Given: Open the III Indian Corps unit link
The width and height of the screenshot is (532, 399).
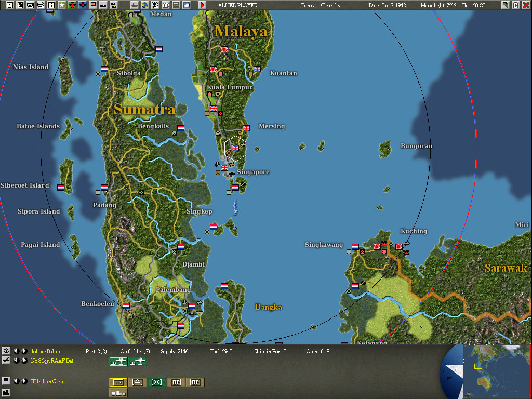Looking at the screenshot, I should (x=47, y=381).
